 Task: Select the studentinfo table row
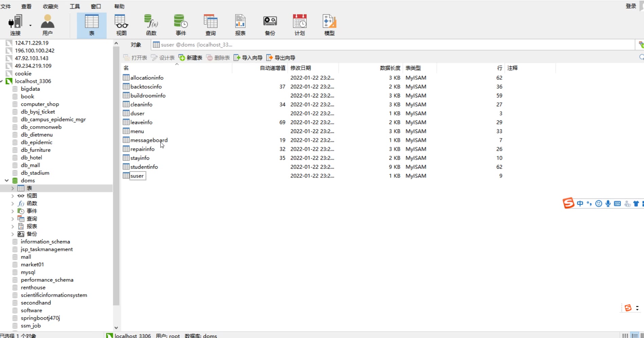pos(339,167)
